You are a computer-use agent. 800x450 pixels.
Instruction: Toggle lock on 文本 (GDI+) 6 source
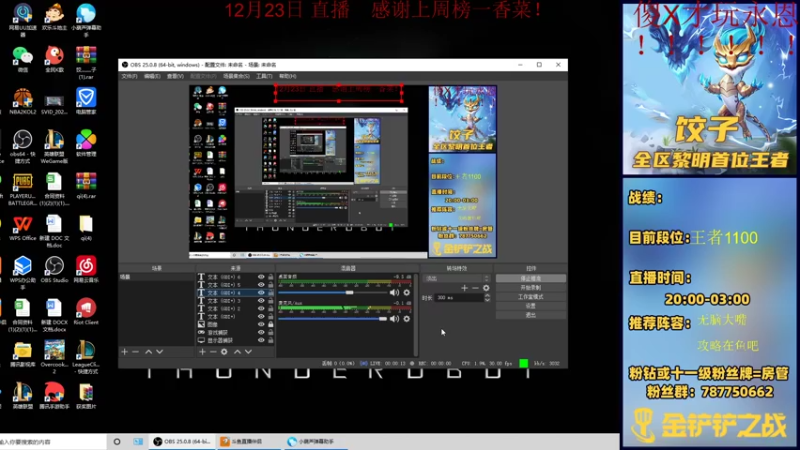[270, 277]
